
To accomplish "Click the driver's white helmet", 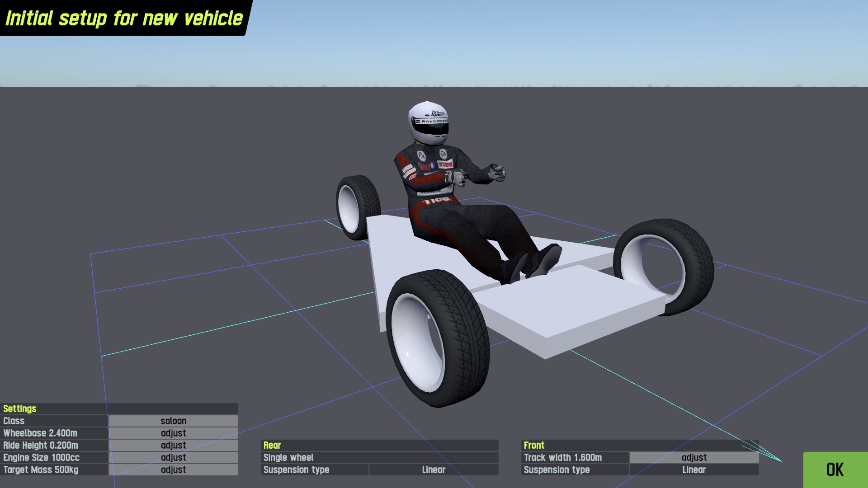I will click(x=428, y=120).
